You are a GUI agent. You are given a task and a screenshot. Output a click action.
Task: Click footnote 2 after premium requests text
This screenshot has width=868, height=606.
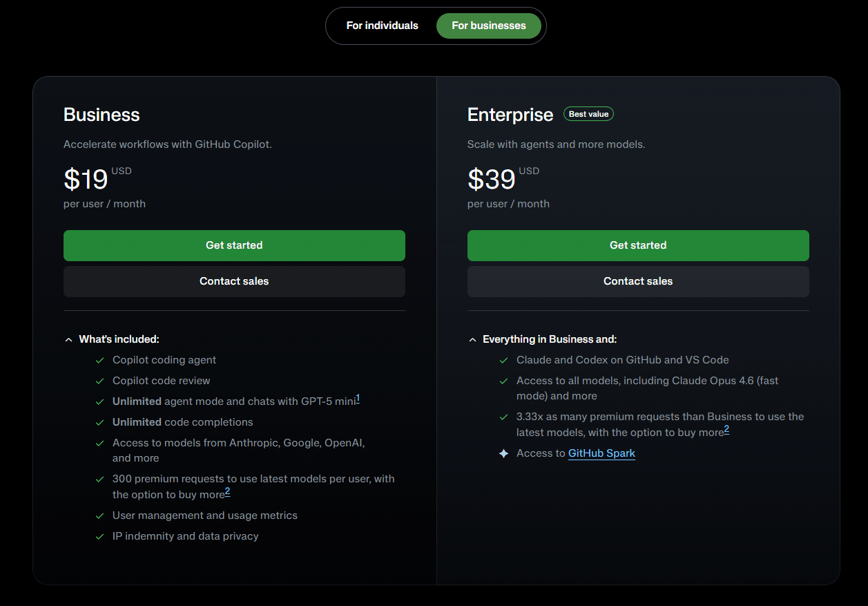(x=227, y=491)
